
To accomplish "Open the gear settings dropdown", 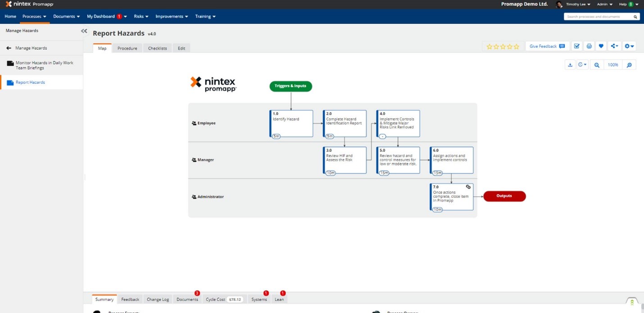I will coord(629,46).
